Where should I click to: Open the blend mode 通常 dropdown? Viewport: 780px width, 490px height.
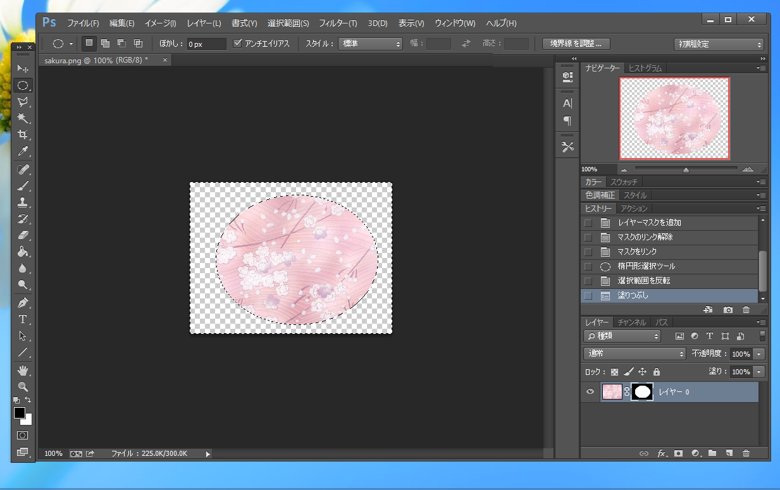pos(635,354)
